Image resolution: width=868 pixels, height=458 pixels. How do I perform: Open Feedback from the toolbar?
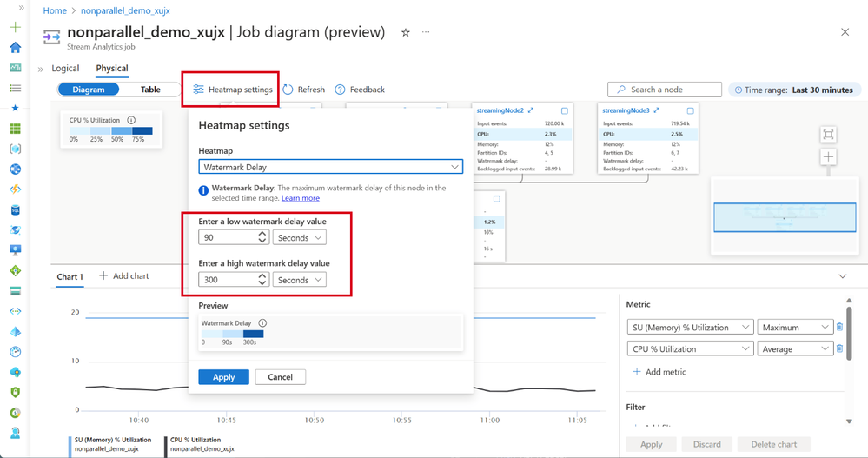tap(360, 90)
